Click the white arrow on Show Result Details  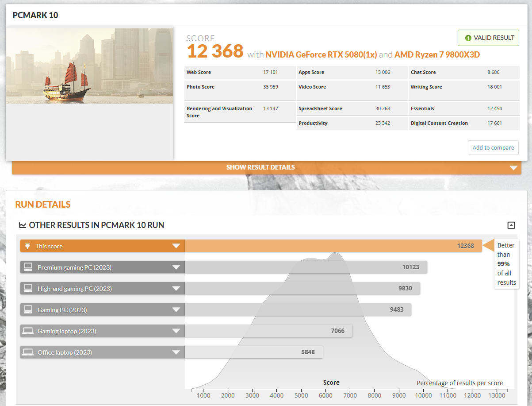click(x=513, y=168)
